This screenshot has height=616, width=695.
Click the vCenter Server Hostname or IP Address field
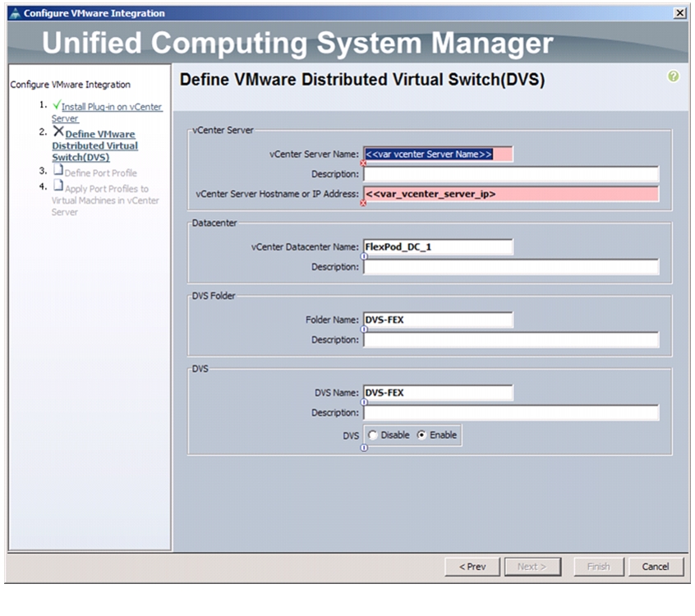(x=511, y=194)
